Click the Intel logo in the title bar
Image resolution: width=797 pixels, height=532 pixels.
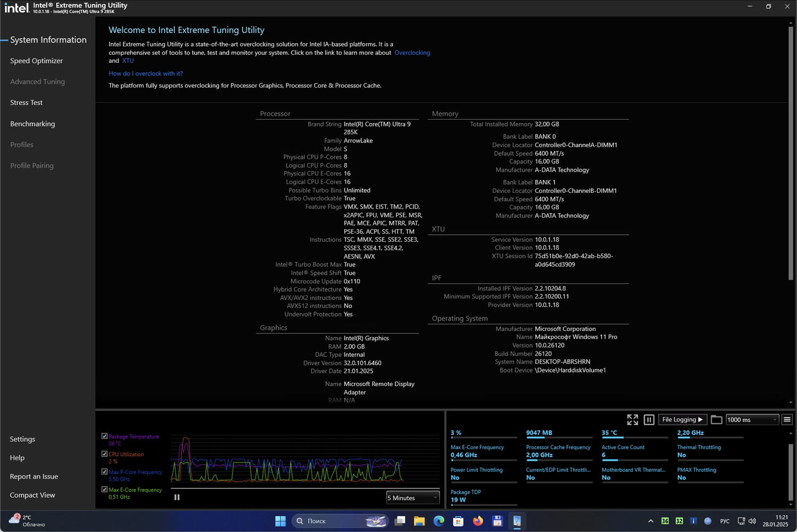16,7
